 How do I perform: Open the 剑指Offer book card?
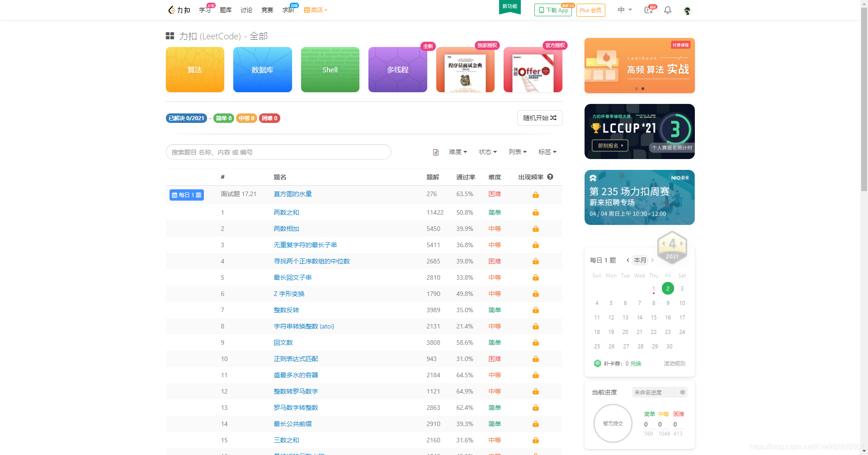click(533, 70)
